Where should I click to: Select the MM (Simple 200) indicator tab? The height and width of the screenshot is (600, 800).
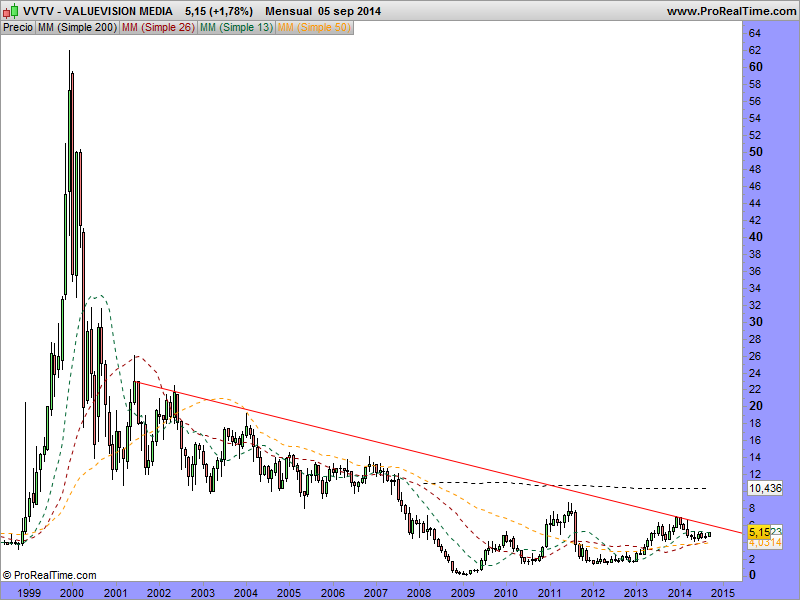pyautogui.click(x=78, y=28)
